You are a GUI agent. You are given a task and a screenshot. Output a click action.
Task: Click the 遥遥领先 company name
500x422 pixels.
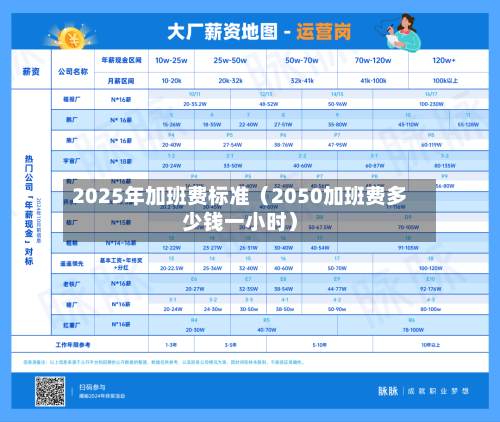coord(72,264)
